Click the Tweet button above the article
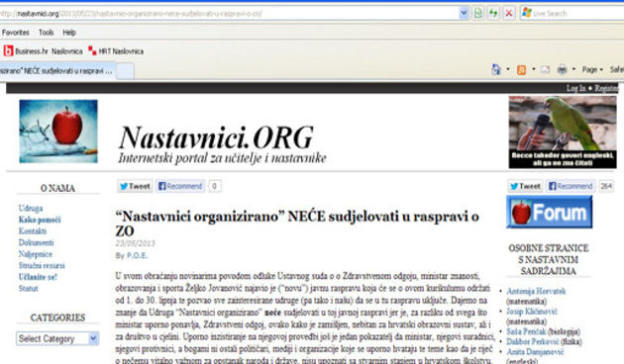 coord(135,186)
